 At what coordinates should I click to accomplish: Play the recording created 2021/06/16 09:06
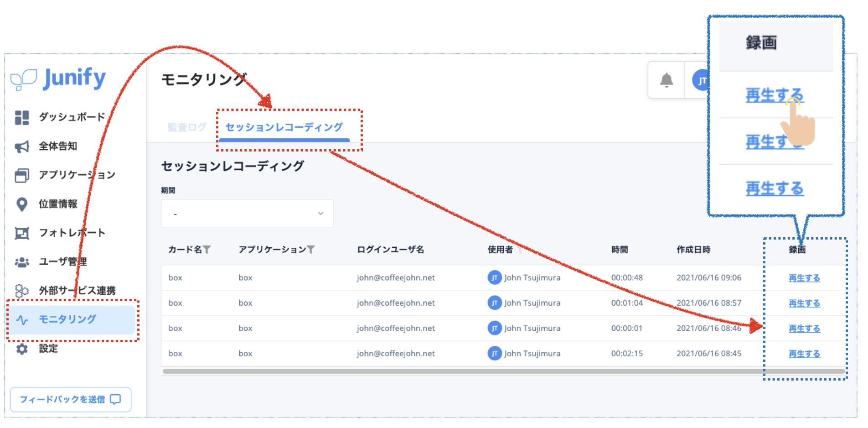pyautogui.click(x=804, y=278)
